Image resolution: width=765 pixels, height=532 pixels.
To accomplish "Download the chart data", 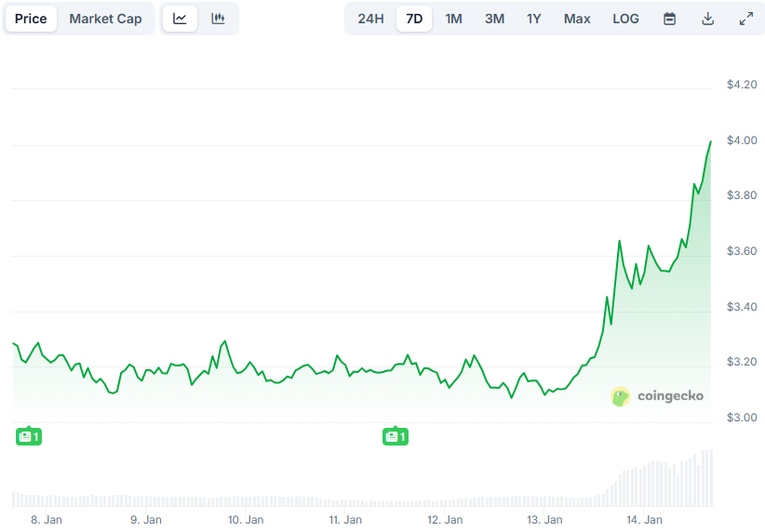I will 707,19.
